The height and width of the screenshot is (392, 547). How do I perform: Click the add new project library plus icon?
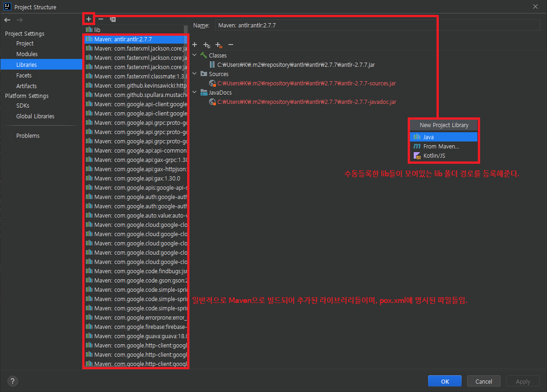(x=89, y=19)
